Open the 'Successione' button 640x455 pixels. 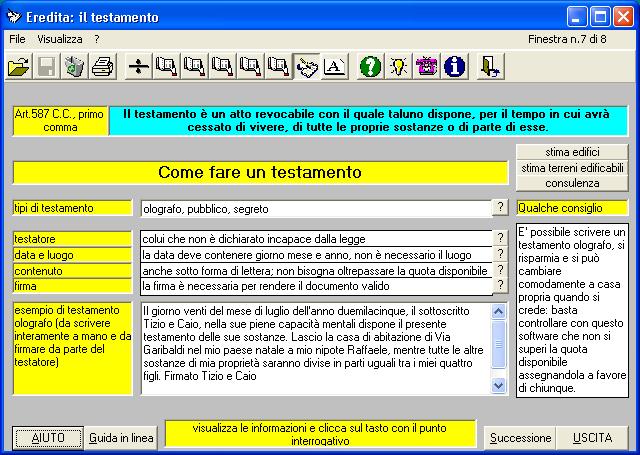(x=520, y=438)
